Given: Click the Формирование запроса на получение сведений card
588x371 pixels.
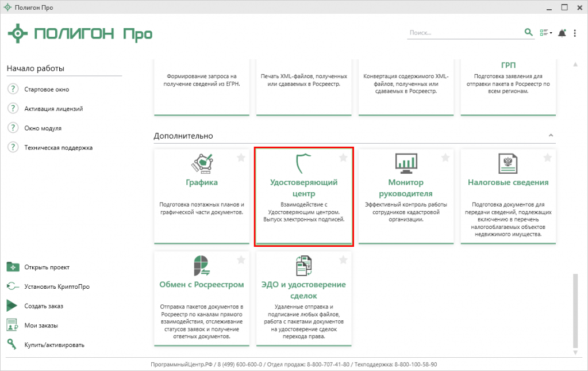Looking at the screenshot, I should point(202,87).
